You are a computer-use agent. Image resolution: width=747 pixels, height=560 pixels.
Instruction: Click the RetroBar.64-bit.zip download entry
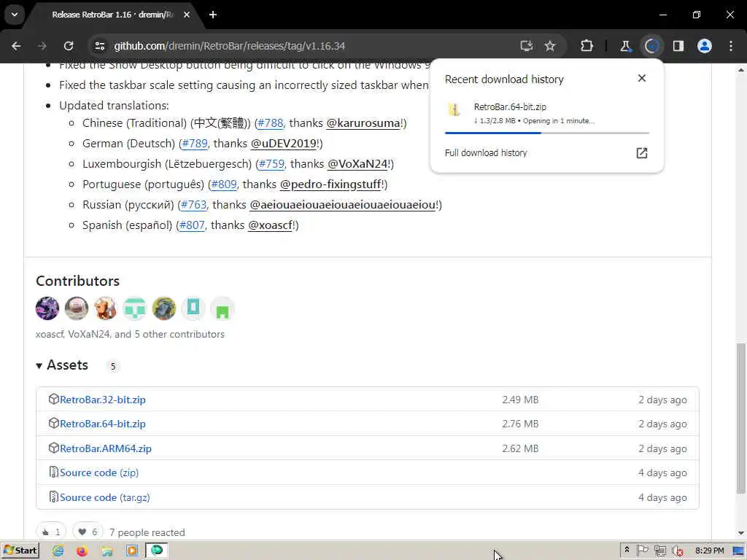coord(547,114)
